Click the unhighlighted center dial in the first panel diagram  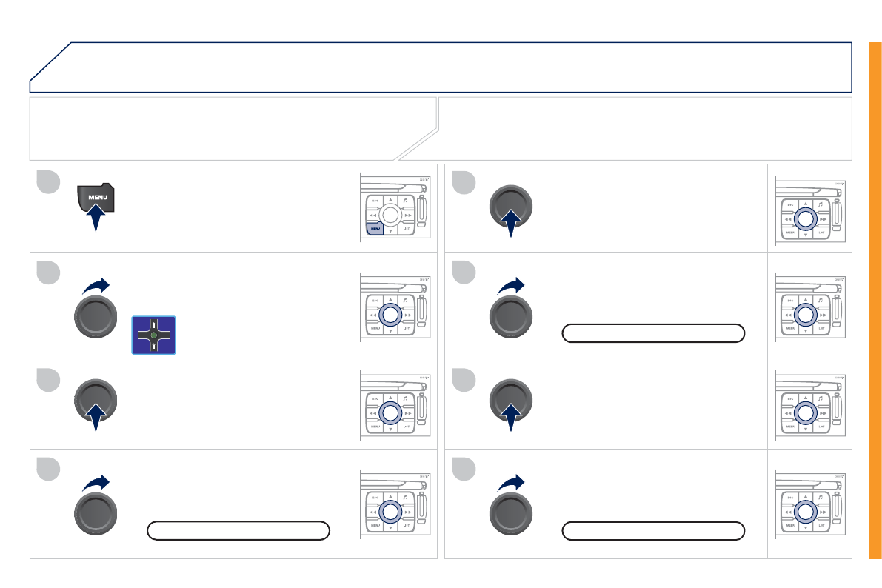click(x=391, y=215)
